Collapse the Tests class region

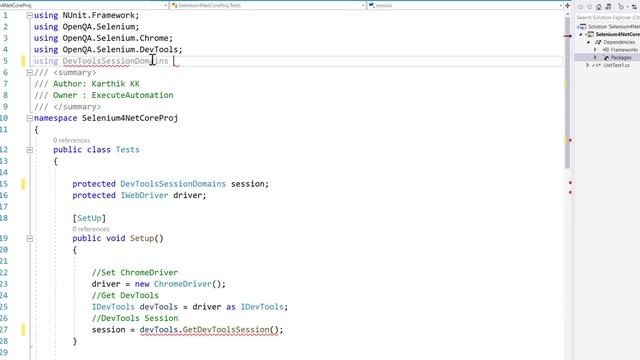pyautogui.click(x=29, y=150)
